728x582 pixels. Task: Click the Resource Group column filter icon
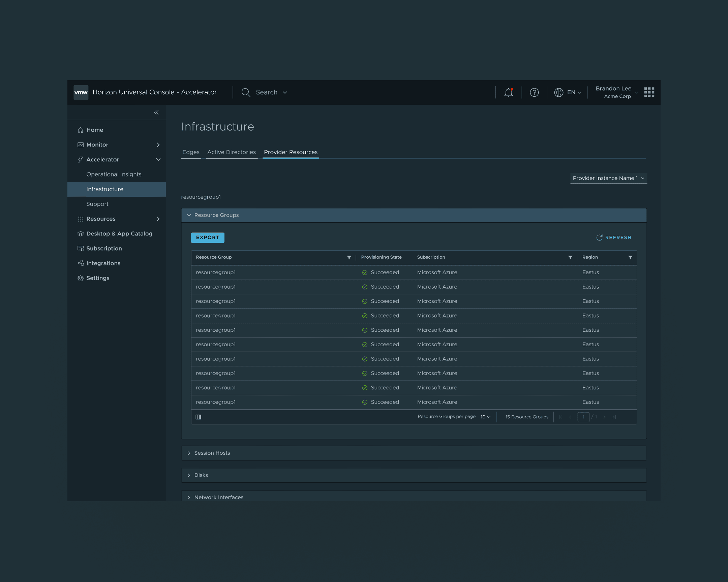pyautogui.click(x=349, y=257)
